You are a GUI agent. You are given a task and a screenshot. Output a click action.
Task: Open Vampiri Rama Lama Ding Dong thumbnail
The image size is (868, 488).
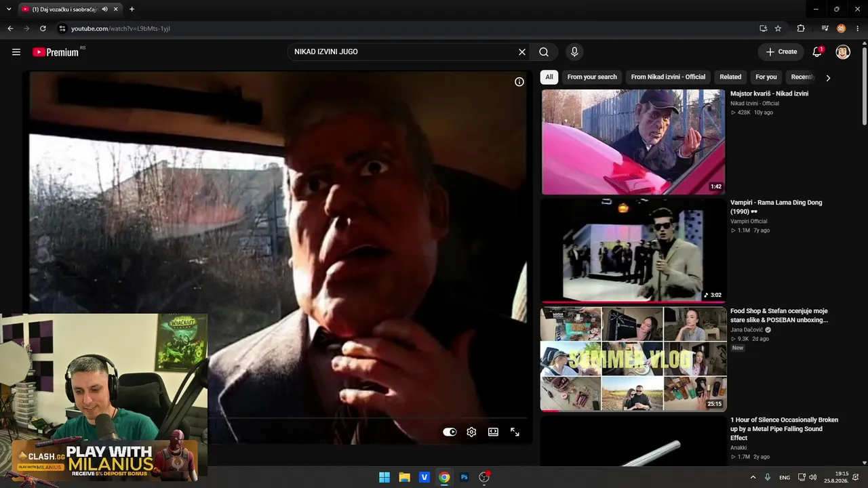tap(633, 251)
